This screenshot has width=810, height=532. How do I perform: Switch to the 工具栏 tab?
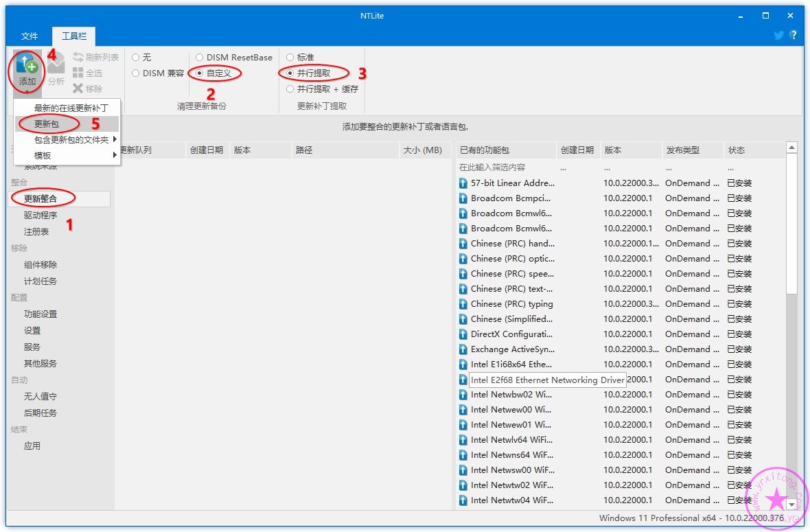click(74, 36)
